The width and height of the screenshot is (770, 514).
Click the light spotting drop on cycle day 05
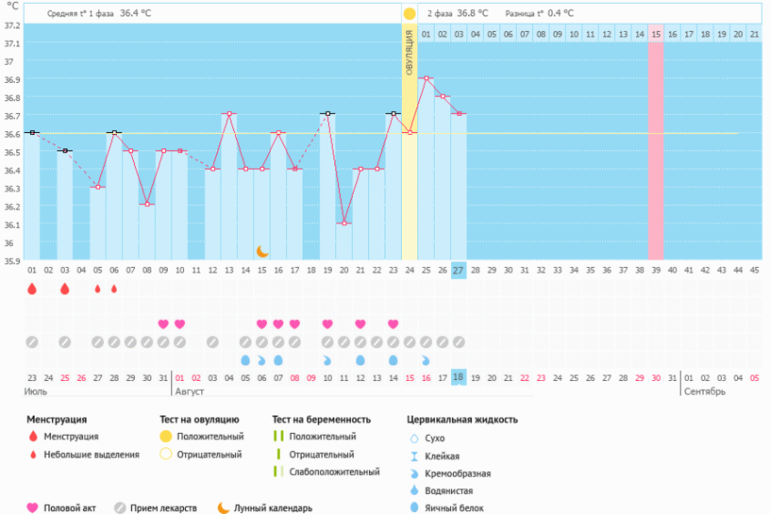(x=98, y=289)
